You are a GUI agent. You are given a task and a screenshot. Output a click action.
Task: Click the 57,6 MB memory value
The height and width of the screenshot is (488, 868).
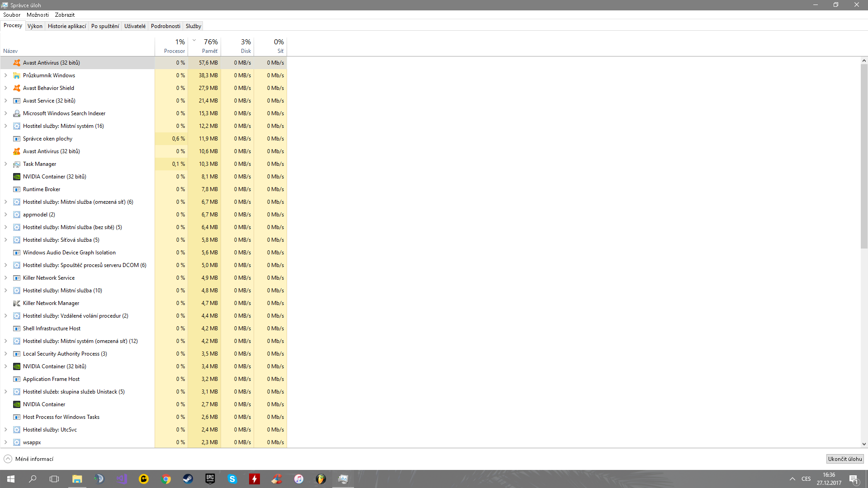point(208,63)
